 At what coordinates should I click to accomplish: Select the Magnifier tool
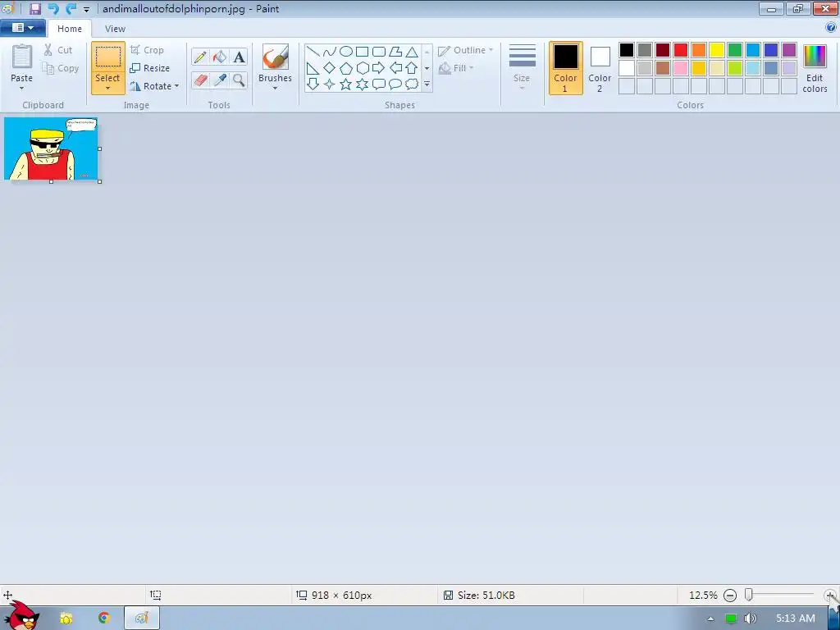(239, 80)
